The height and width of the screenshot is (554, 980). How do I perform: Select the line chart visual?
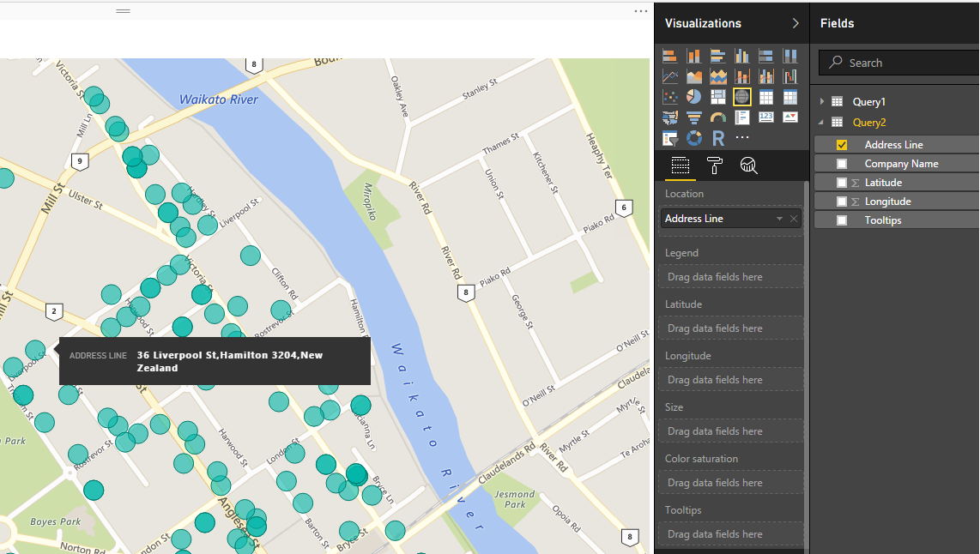(x=669, y=77)
